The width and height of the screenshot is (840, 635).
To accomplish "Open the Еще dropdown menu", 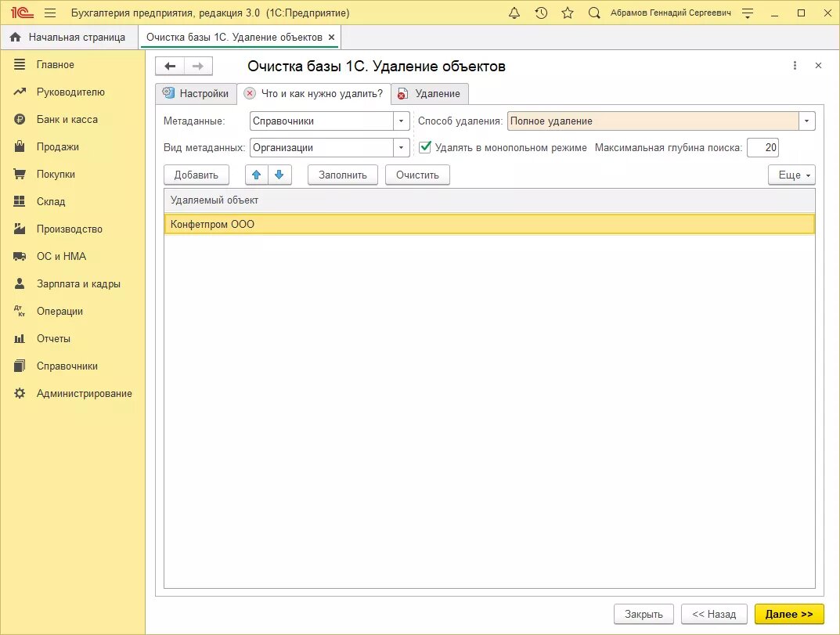I will pos(791,175).
